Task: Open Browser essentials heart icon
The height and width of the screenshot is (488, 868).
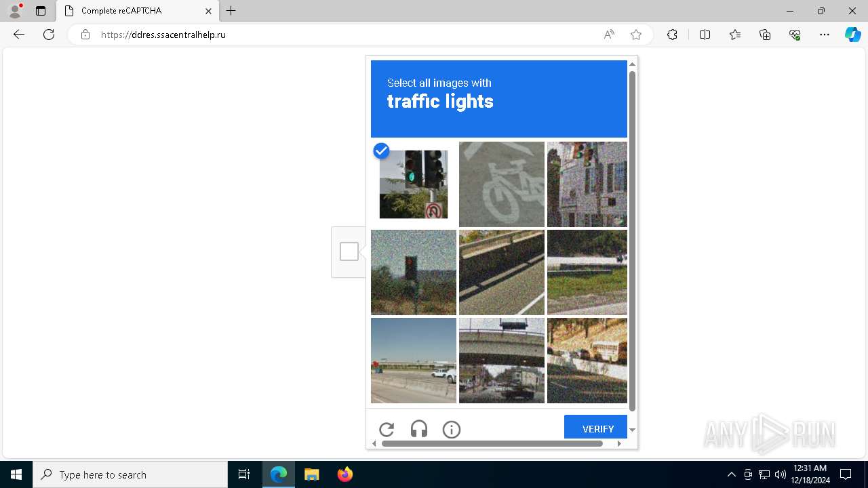Action: coord(795,35)
